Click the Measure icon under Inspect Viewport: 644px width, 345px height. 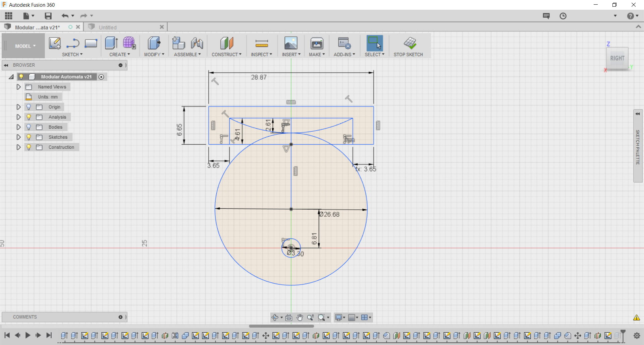coord(261,44)
